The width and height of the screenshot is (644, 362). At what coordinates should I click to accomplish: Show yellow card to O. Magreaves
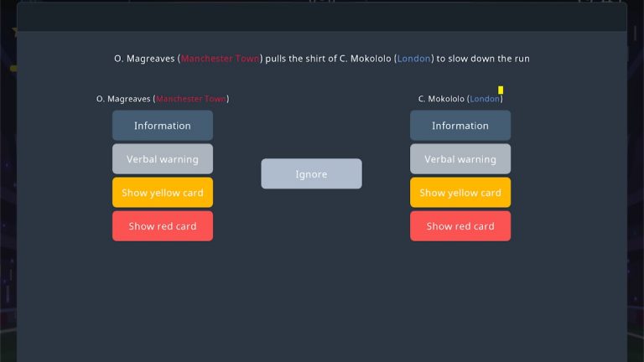click(x=162, y=193)
